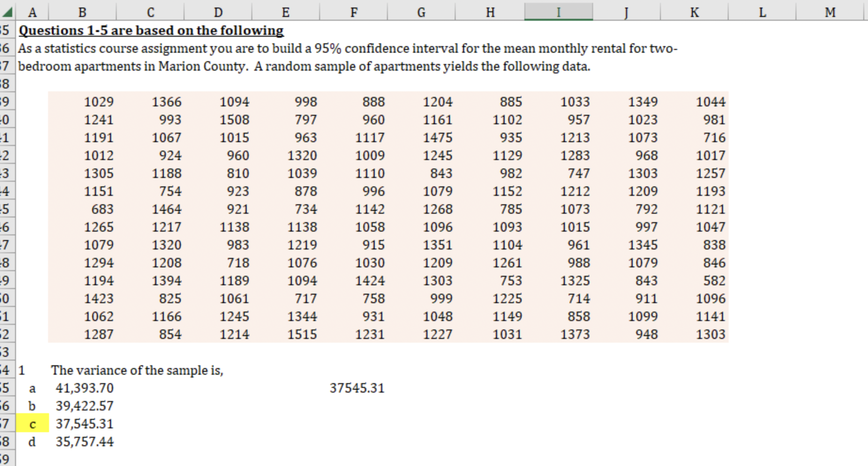This screenshot has width=868, height=466.
Task: Click row header 39 to select first data row
Action: click(x=7, y=102)
